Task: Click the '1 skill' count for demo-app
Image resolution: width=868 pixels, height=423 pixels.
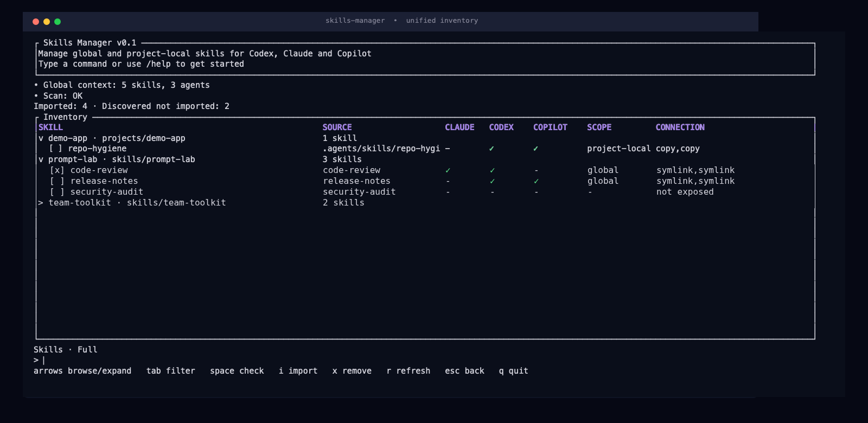Action: pyautogui.click(x=340, y=138)
